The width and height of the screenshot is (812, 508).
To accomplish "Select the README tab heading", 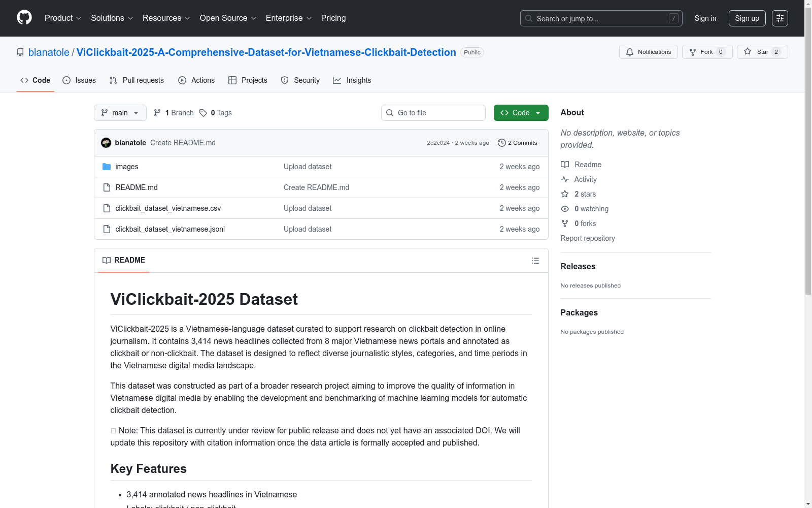I will coord(124,260).
